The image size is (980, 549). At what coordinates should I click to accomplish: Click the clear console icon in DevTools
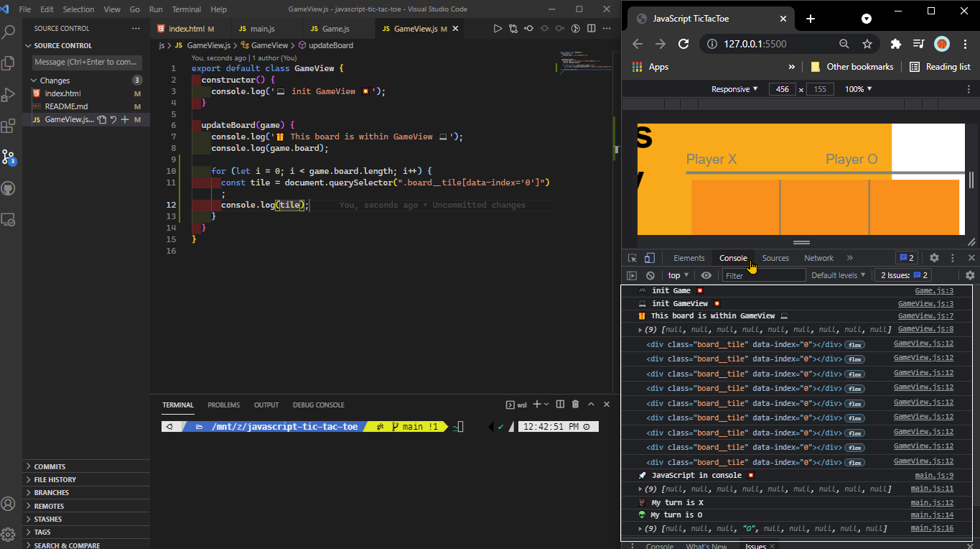650,275
